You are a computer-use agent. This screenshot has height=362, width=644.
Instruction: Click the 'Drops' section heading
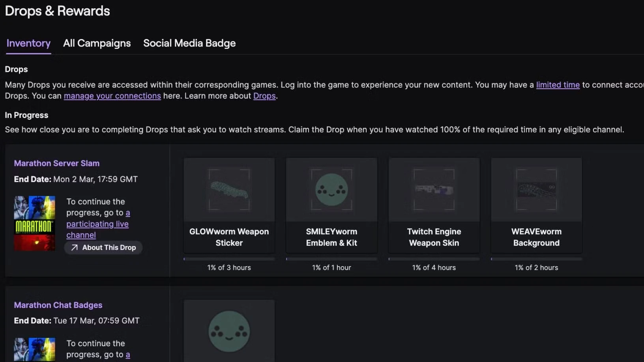coord(16,69)
